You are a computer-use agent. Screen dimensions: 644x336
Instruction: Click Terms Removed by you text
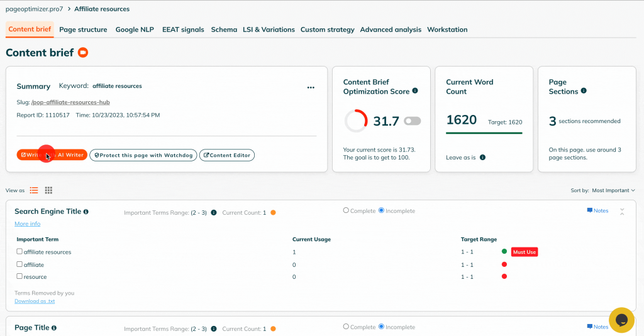click(x=45, y=293)
